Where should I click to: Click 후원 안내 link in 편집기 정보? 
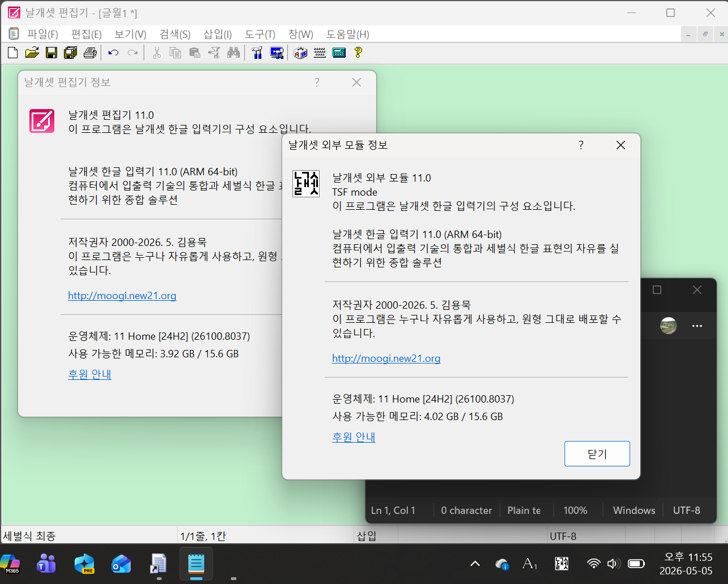coord(90,374)
